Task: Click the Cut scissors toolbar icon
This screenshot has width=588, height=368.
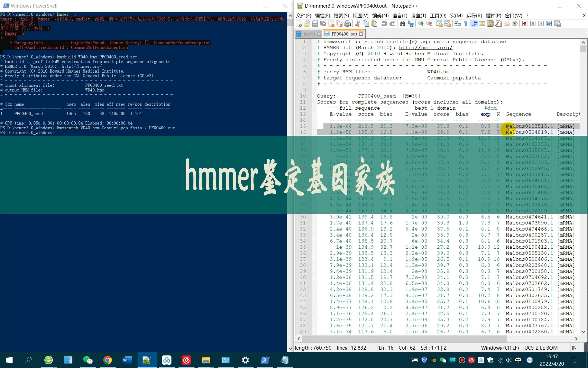Action: [358, 24]
